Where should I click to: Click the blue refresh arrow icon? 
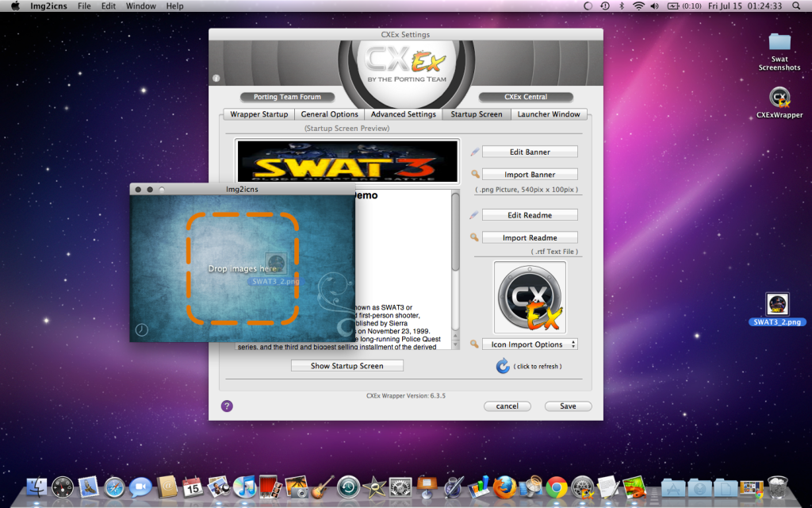[x=502, y=366]
